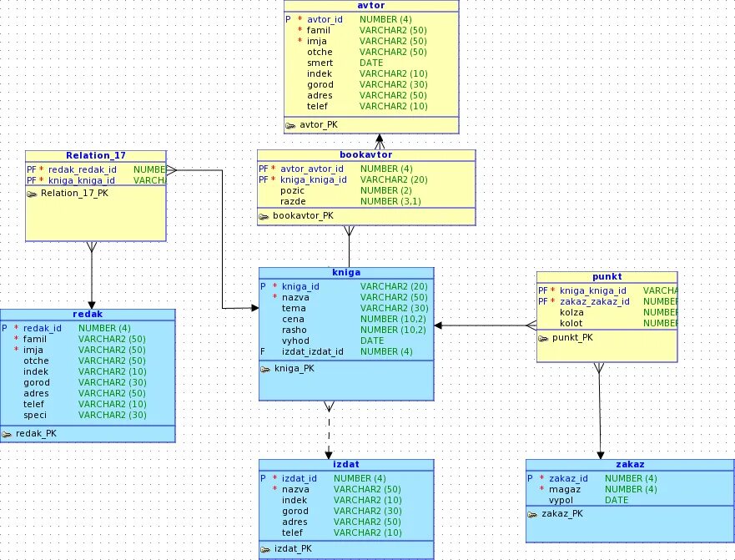Click the P primary-key marker on kniga_id

(x=263, y=286)
